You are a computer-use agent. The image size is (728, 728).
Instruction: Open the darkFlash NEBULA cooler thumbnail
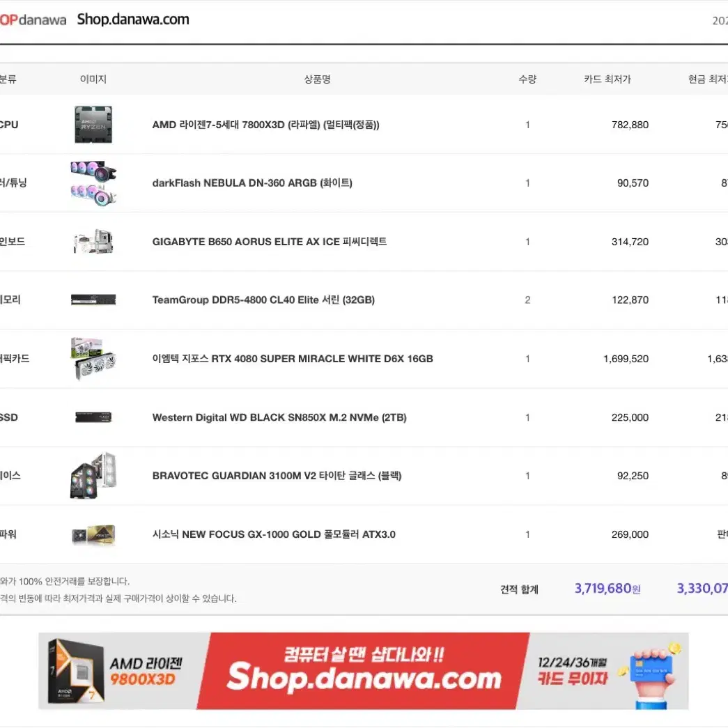click(93, 183)
